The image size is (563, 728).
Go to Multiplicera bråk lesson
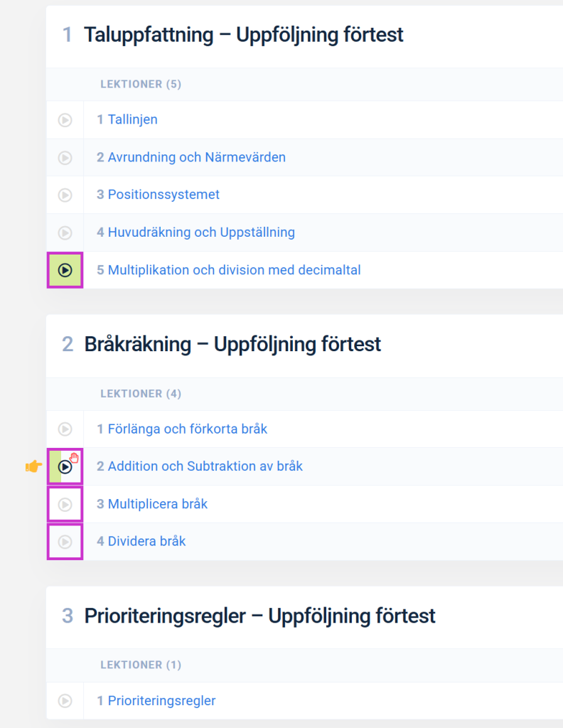157,504
